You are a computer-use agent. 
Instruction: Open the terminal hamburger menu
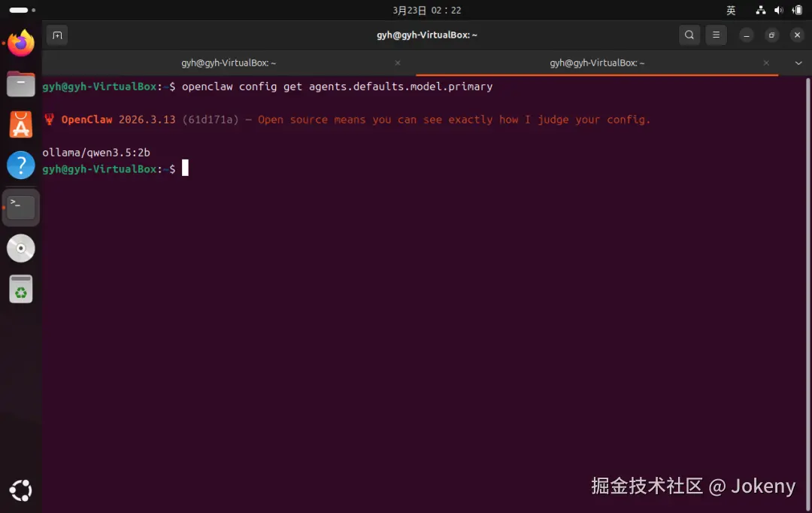point(717,35)
